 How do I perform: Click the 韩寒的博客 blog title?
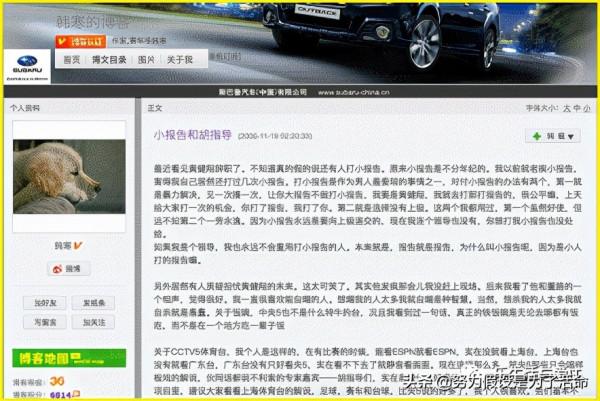(x=93, y=22)
